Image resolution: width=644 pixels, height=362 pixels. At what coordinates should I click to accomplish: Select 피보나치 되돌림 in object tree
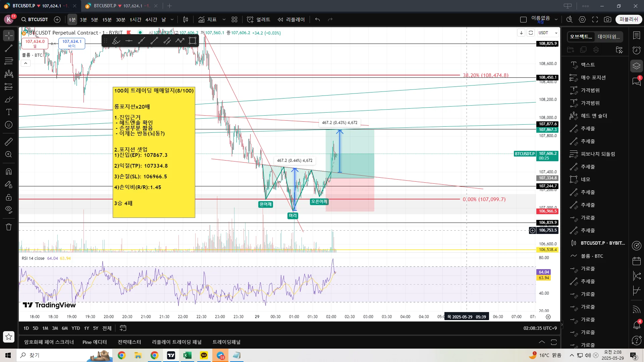click(x=598, y=154)
